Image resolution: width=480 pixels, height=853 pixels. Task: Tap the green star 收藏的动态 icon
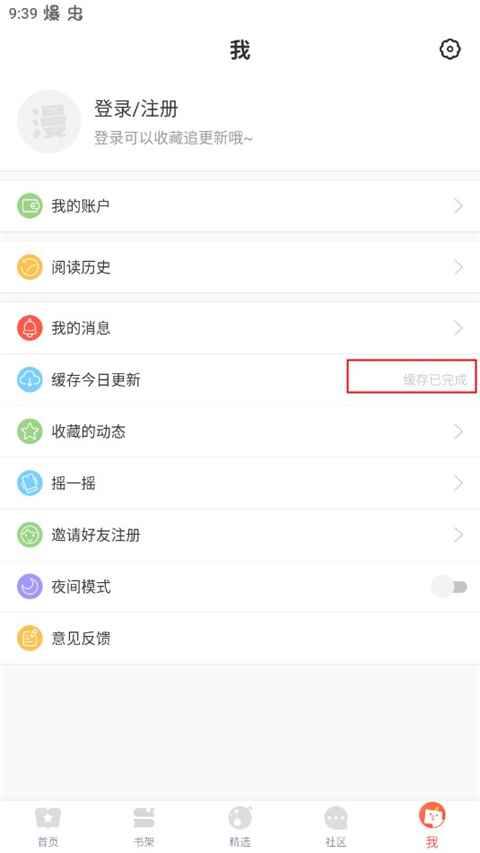point(29,431)
